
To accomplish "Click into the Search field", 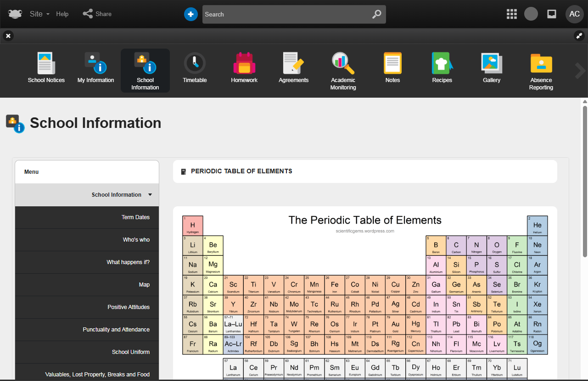I will click(287, 14).
